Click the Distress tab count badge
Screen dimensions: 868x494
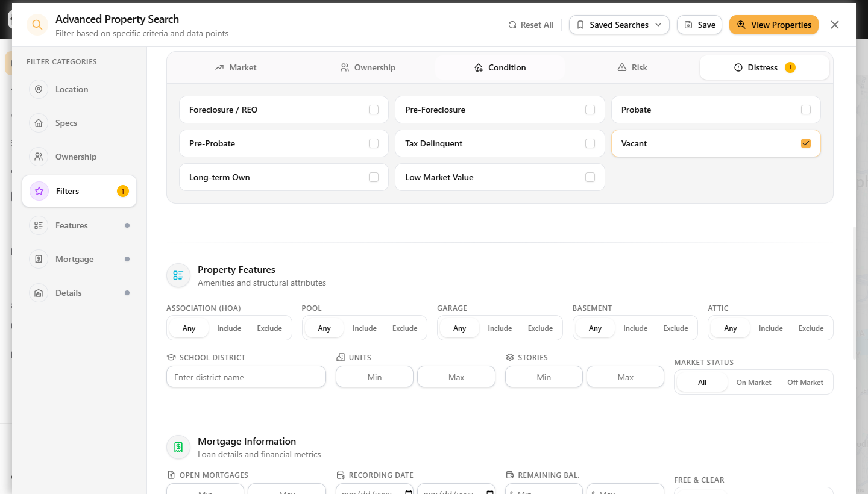pyautogui.click(x=790, y=67)
